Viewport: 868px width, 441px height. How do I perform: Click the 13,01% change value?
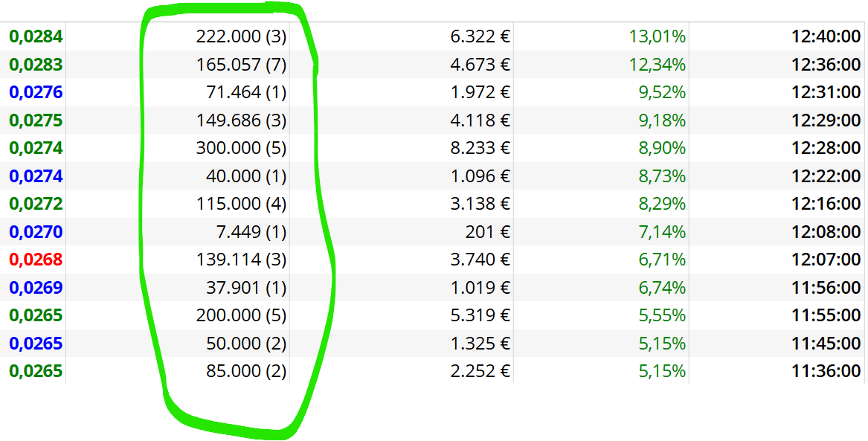tap(658, 37)
